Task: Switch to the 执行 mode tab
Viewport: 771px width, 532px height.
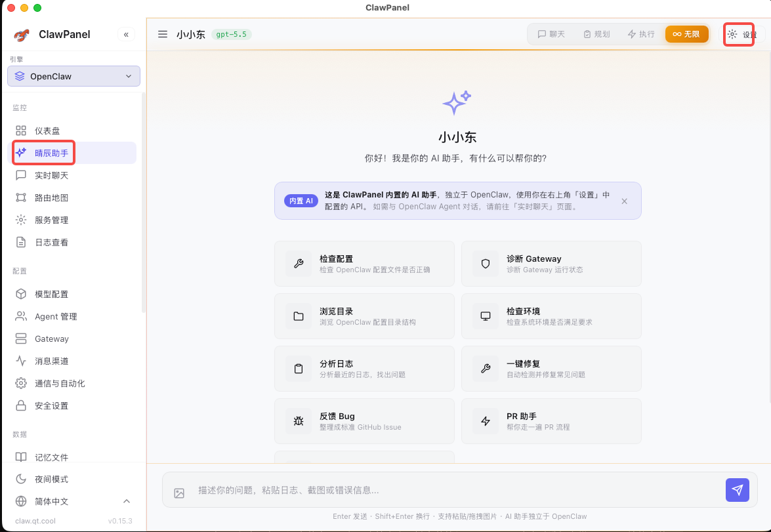Action: 641,34
